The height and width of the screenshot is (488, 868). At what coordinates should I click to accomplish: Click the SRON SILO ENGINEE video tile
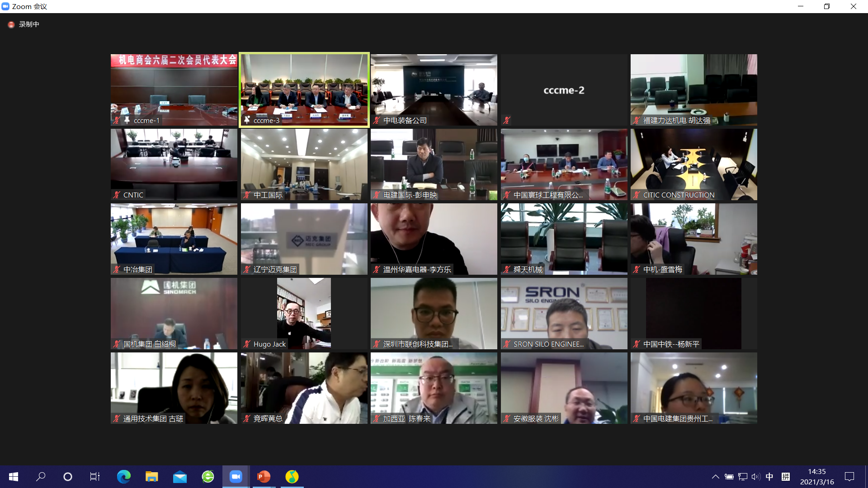(x=564, y=314)
